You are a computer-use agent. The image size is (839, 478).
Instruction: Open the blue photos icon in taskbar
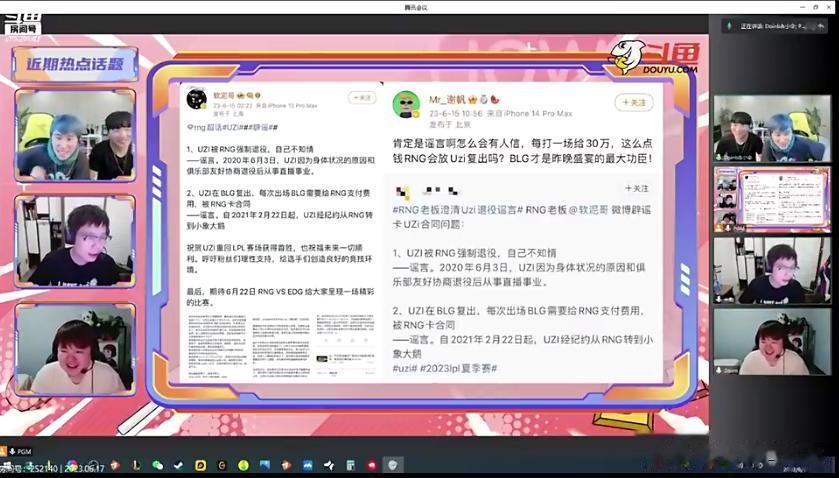click(265, 465)
